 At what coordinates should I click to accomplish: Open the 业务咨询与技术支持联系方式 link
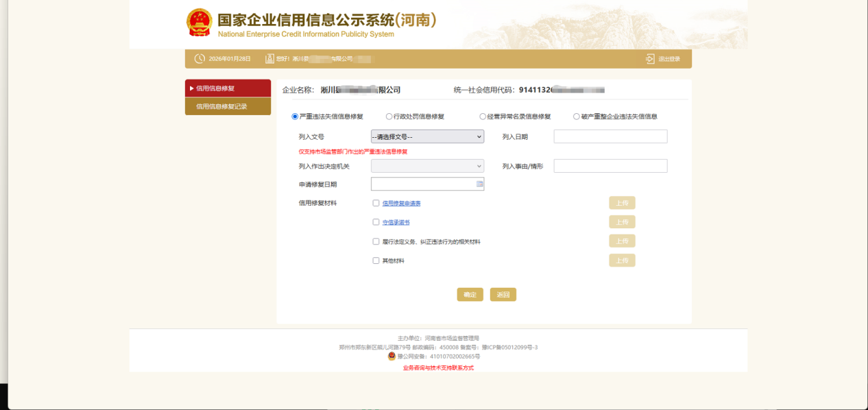pyautogui.click(x=438, y=368)
